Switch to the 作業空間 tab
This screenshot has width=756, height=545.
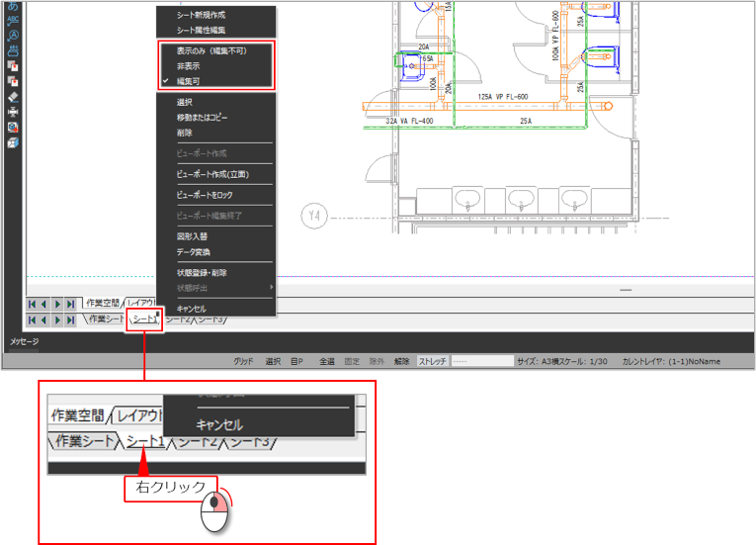102,304
